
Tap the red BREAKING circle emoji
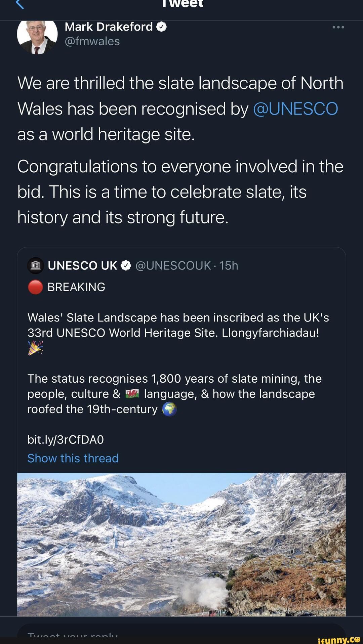(x=35, y=287)
